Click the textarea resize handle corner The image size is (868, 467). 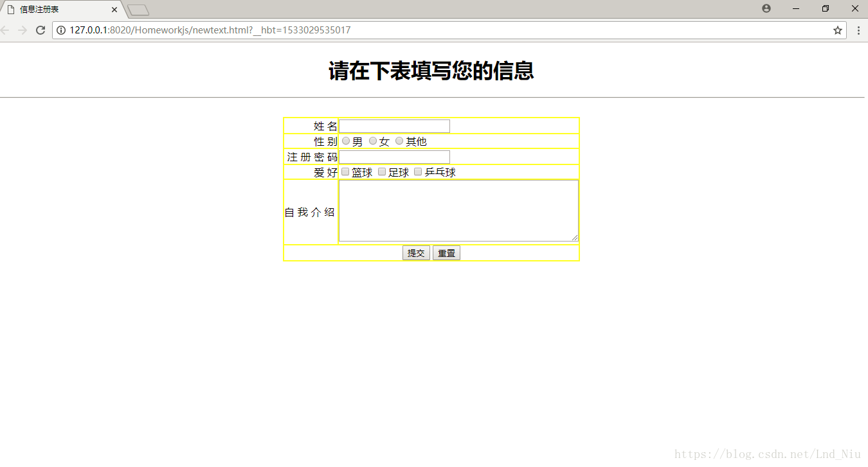(574, 238)
